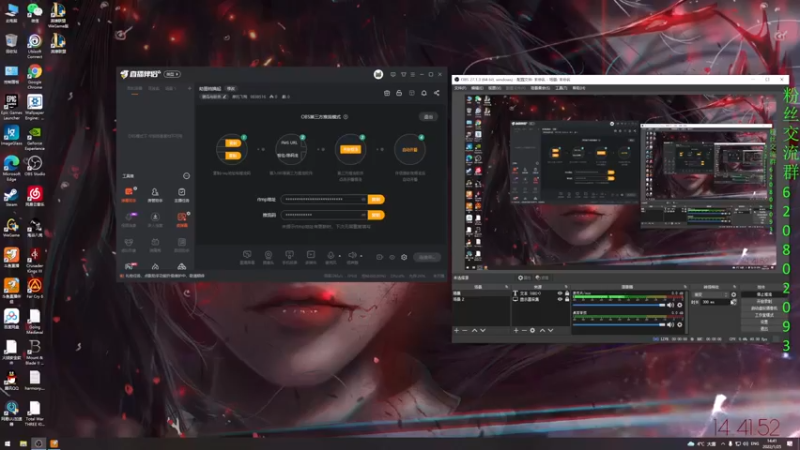Open the transition type dropdown in OBS
The width and height of the screenshot is (800, 450).
[x=711, y=295]
